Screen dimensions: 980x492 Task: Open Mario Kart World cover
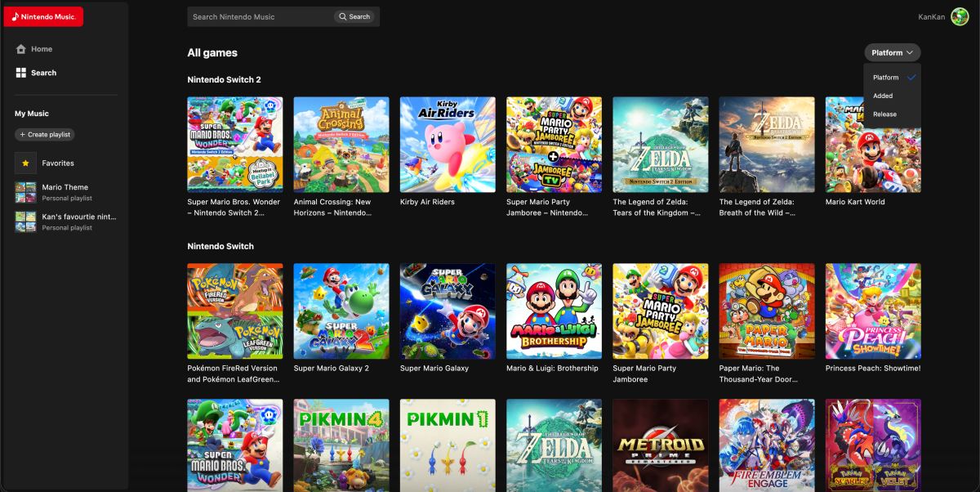point(873,145)
